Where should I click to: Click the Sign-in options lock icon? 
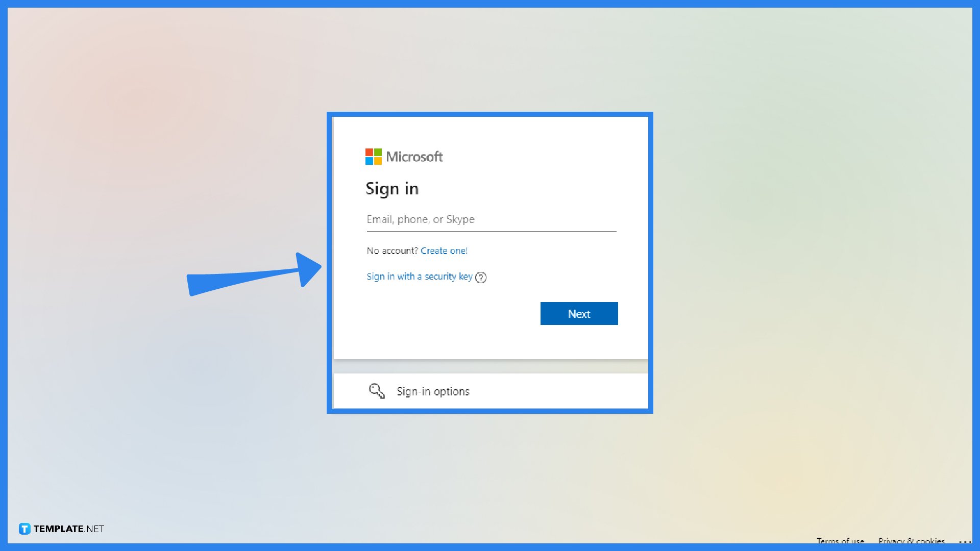coord(376,391)
